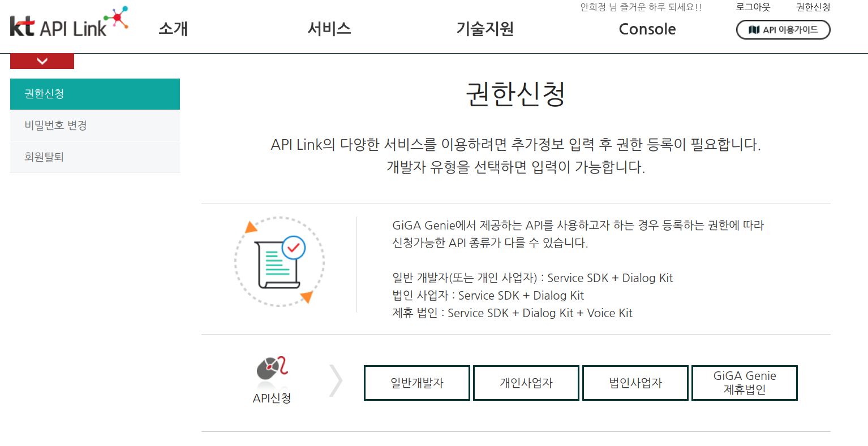Select 권한신청 in the sidebar
Viewport: 868px width, 446px height.
(x=95, y=94)
